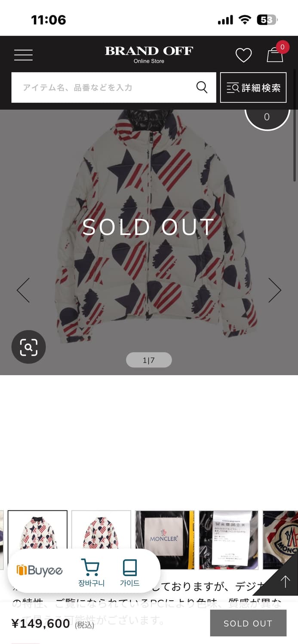Open Buyee 장바구니 cart icon
This screenshot has width=298, height=644.
click(90, 573)
